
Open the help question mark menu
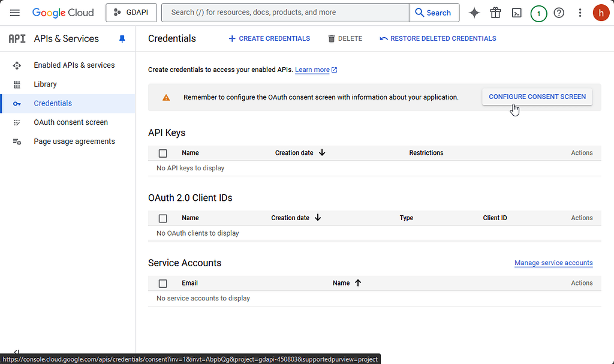tap(559, 13)
